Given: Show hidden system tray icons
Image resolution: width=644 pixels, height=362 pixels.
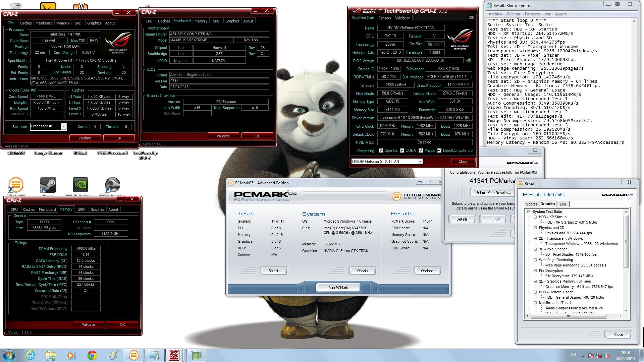Looking at the screenshot, I should (x=583, y=356).
